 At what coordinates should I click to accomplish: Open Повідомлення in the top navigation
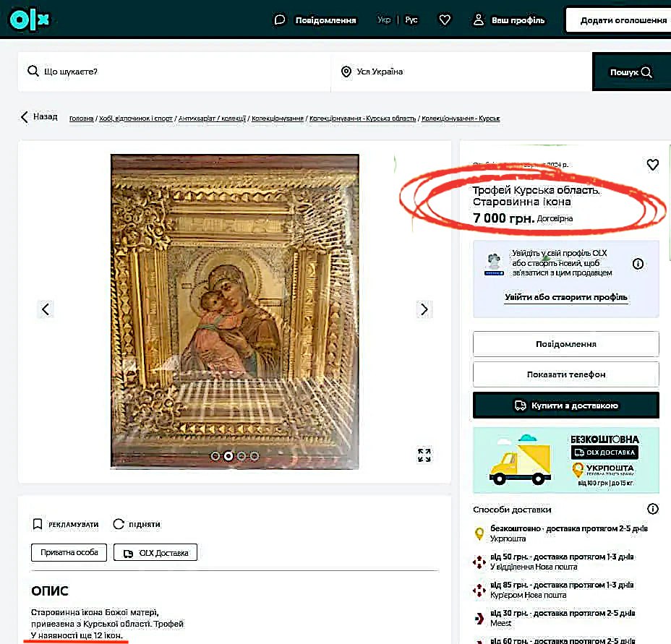[325, 20]
